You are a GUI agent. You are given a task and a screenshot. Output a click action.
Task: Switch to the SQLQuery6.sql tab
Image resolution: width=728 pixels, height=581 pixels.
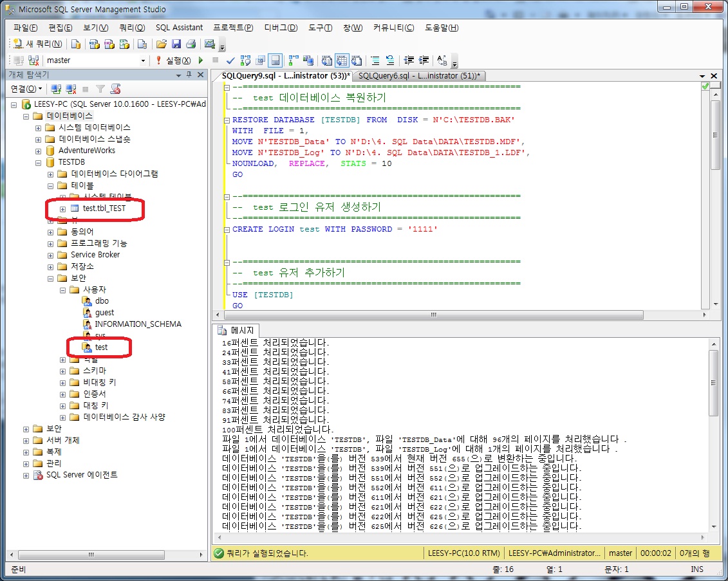[419, 76]
